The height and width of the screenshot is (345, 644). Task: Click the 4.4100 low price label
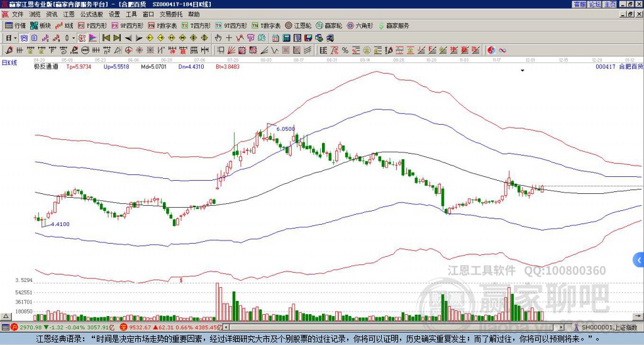(x=60, y=224)
